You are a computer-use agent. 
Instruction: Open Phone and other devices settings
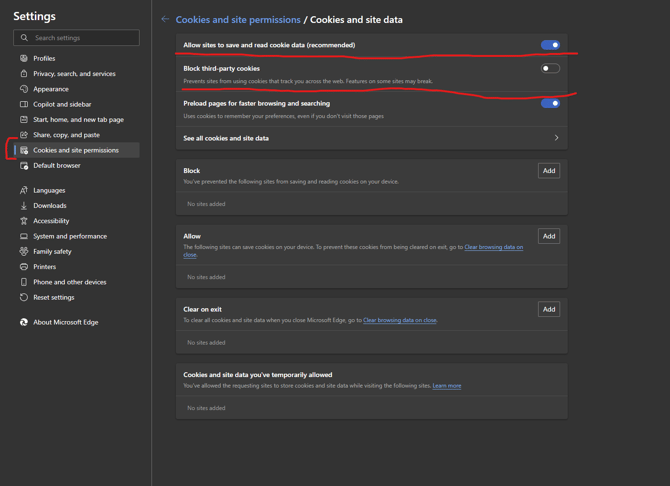click(x=76, y=282)
